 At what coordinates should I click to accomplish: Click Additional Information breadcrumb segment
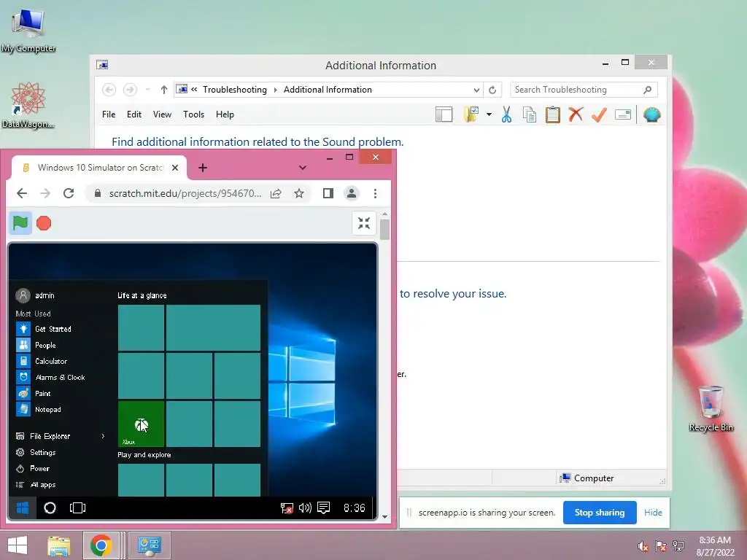point(328,90)
